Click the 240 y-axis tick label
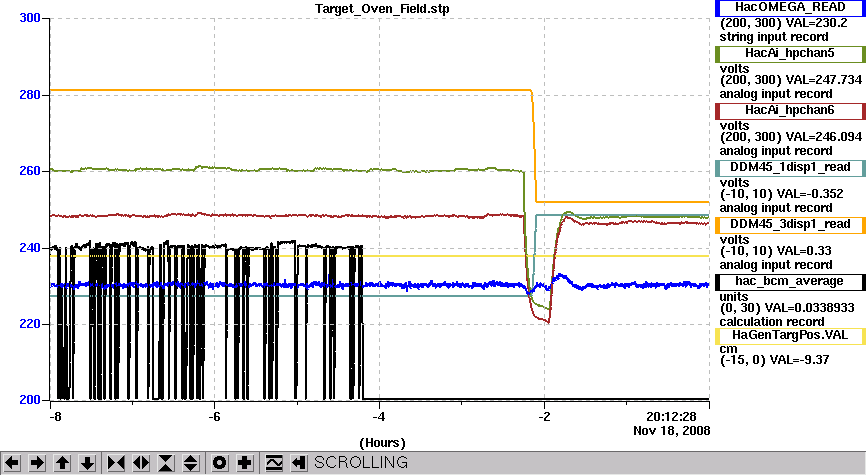866x475 pixels. tap(30, 248)
